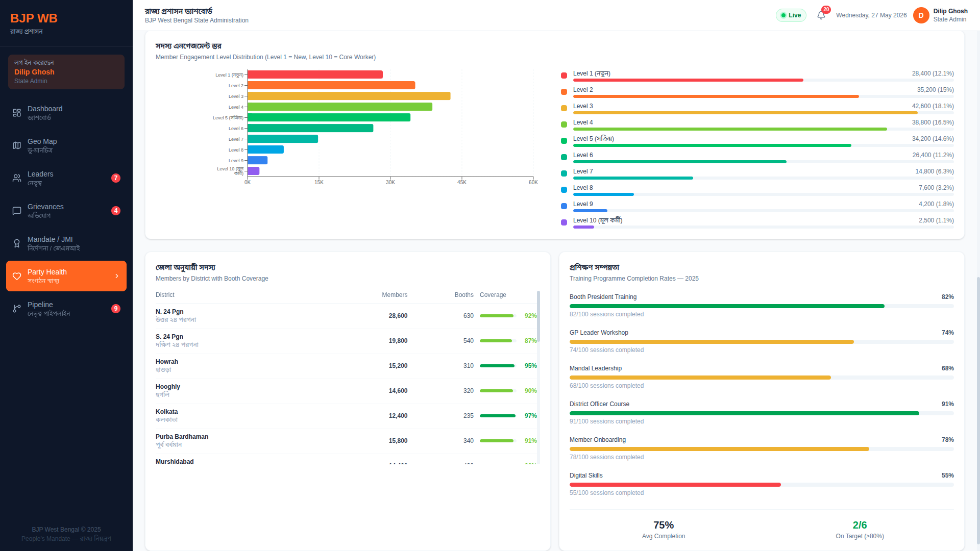Go to Dashboard menu item

66,113
